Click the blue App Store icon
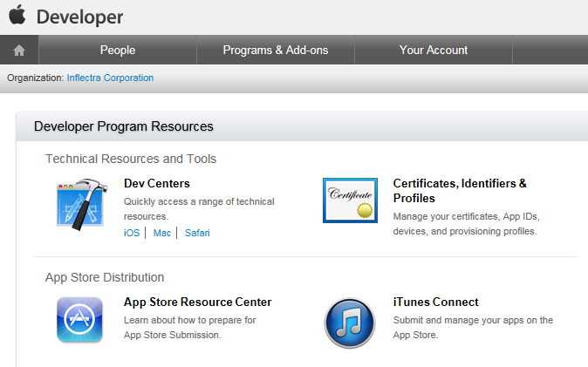This screenshot has height=367, width=588. coord(79,319)
